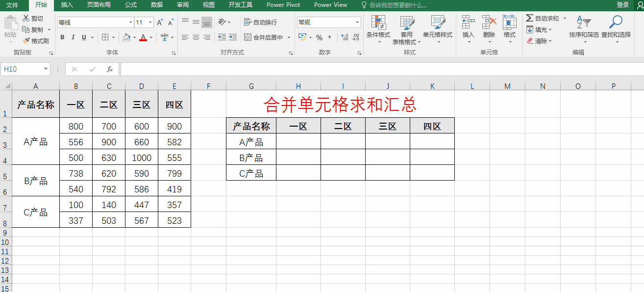This screenshot has width=644, height=292.
Task: Toggle underline formatting
Action: (84, 37)
